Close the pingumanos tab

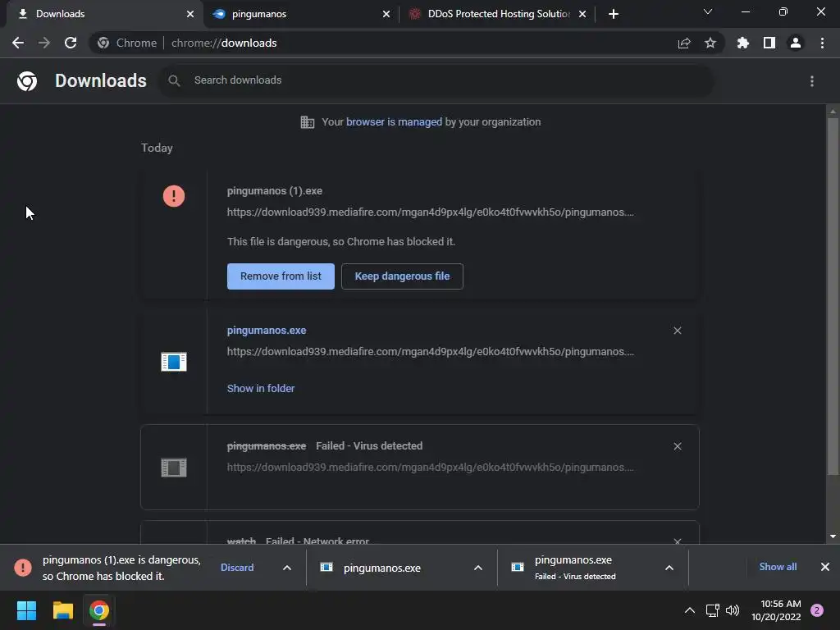coord(386,14)
